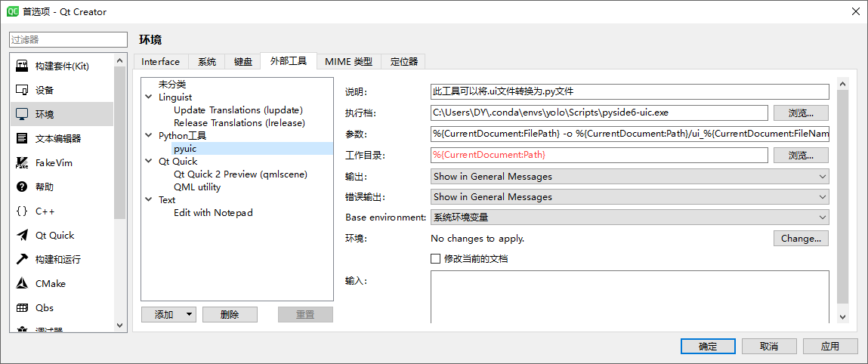Click settings pane scrollbar up arrow
The width and height of the screenshot is (868, 364).
(842, 84)
